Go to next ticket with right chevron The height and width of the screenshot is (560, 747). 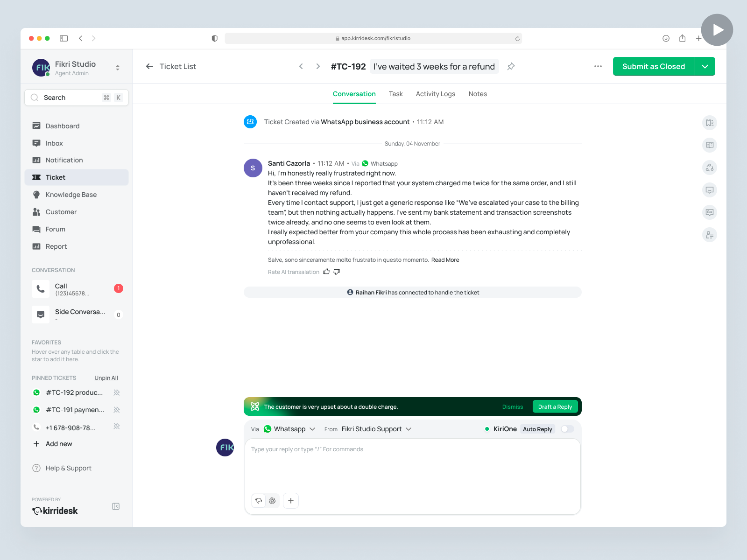(x=318, y=66)
